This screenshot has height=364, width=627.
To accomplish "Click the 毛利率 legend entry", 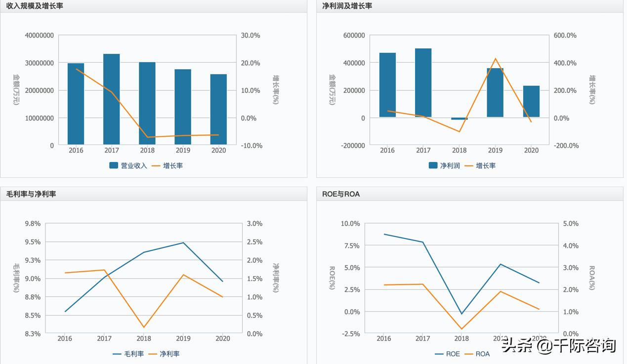I will pos(128,354).
